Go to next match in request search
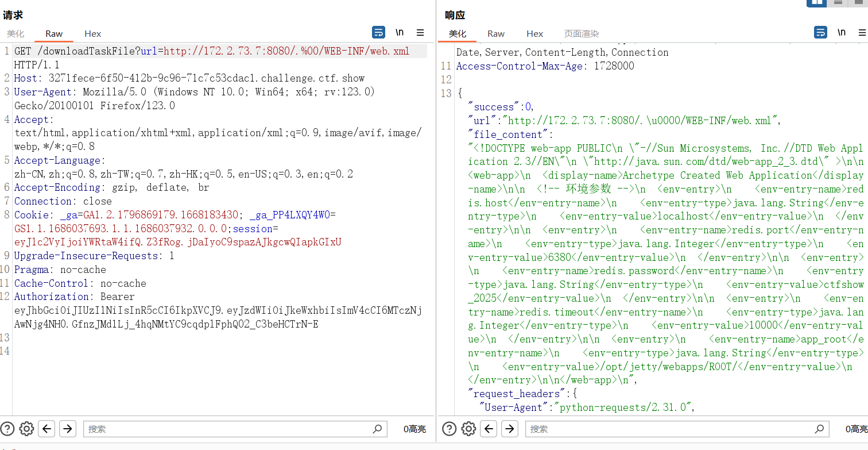 [68, 429]
